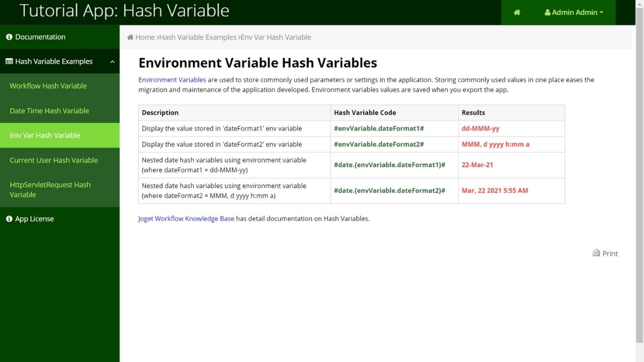Screen dimensions: 644x362
Task: Click the Tutorial App: Hash Variable title
Action: click(x=124, y=11)
